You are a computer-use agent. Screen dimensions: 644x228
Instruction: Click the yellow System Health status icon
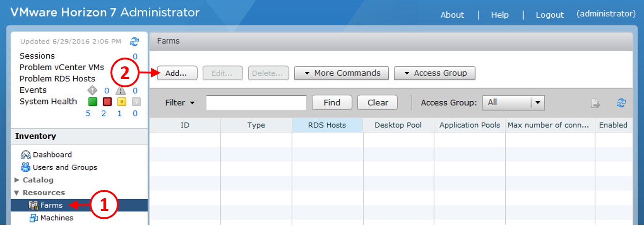[x=121, y=102]
